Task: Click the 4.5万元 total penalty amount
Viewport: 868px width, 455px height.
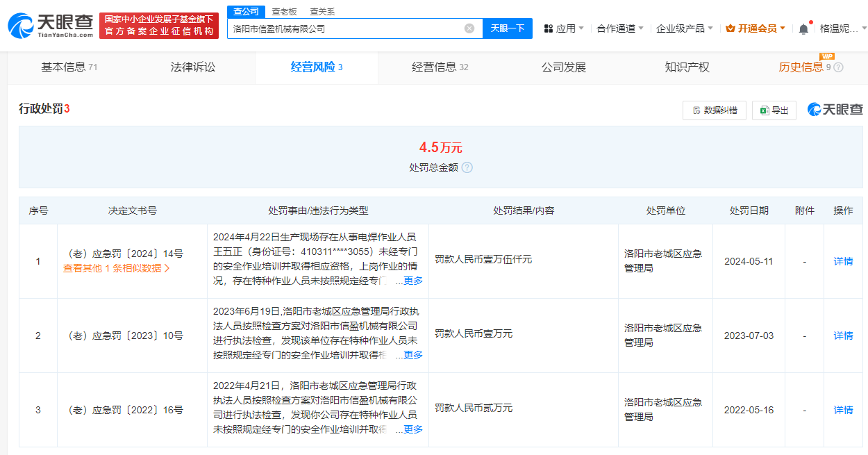Action: [x=440, y=147]
